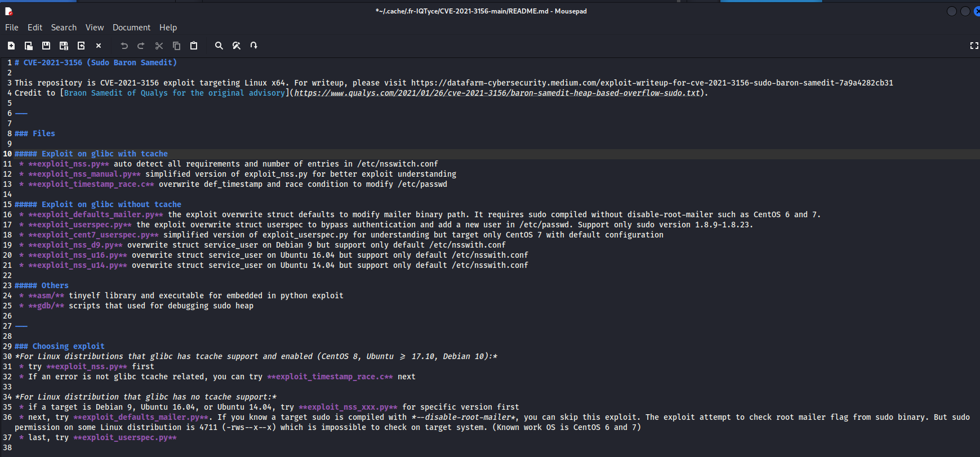The width and height of the screenshot is (980, 457).
Task: Reload the document from disk
Action: (x=81, y=46)
